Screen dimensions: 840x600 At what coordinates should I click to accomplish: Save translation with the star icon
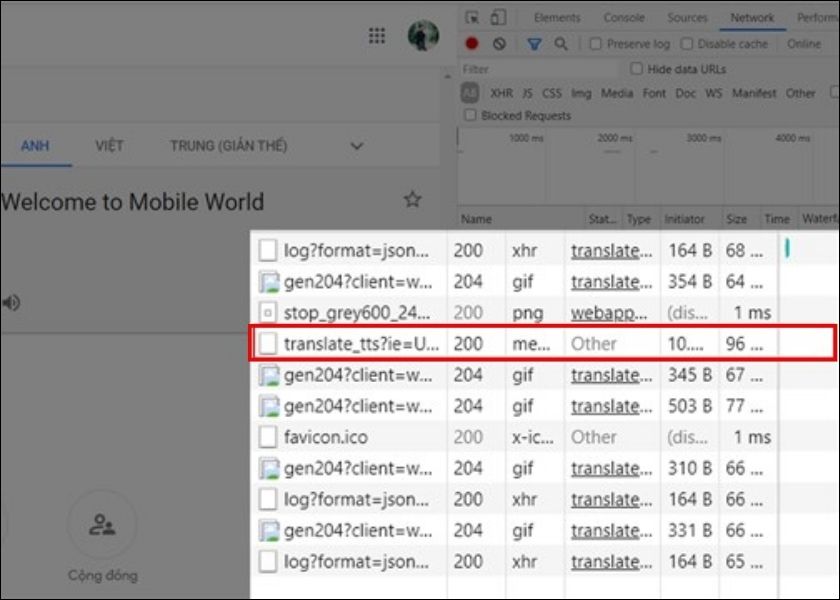412,199
